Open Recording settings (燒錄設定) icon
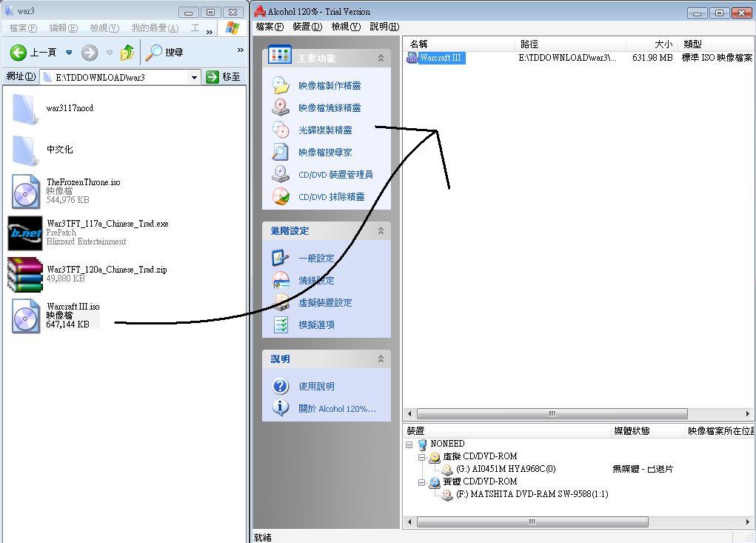Screen dimensions: 756x543 [280, 280]
